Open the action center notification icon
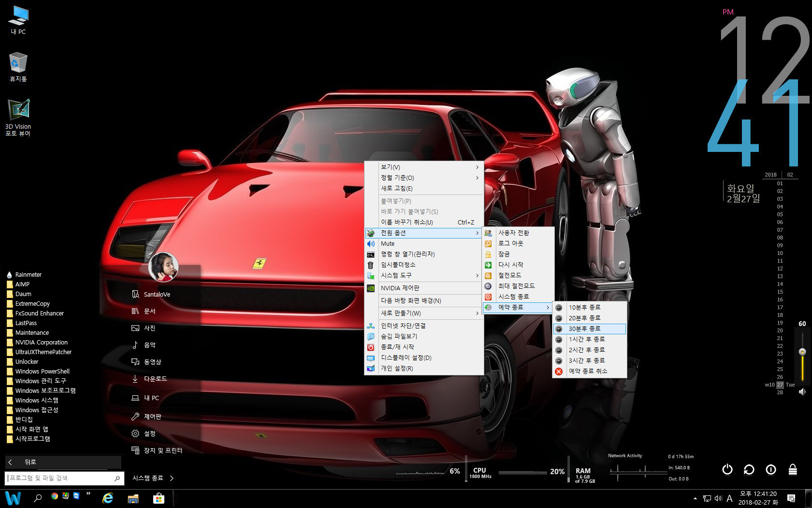 click(791, 498)
